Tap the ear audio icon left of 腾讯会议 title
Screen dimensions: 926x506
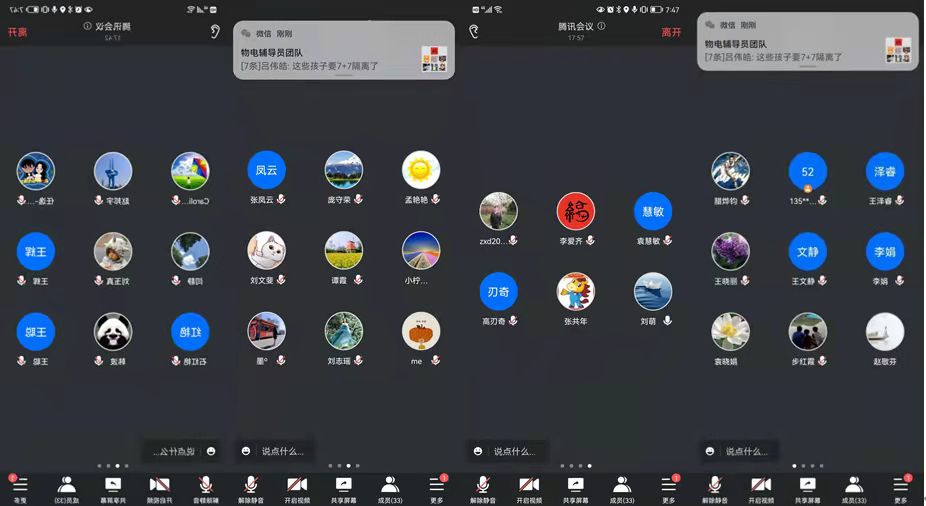474,32
